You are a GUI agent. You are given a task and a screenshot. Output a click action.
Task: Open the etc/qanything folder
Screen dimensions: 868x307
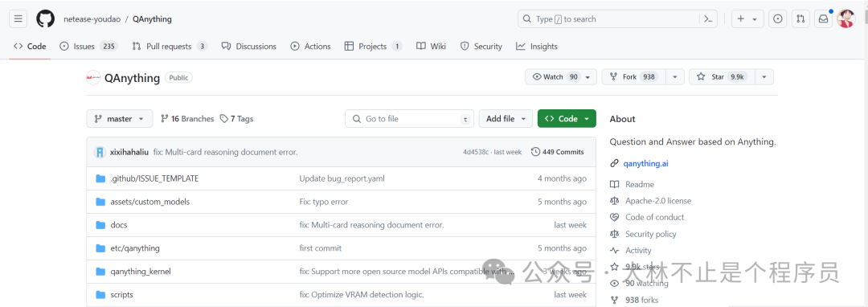(135, 248)
